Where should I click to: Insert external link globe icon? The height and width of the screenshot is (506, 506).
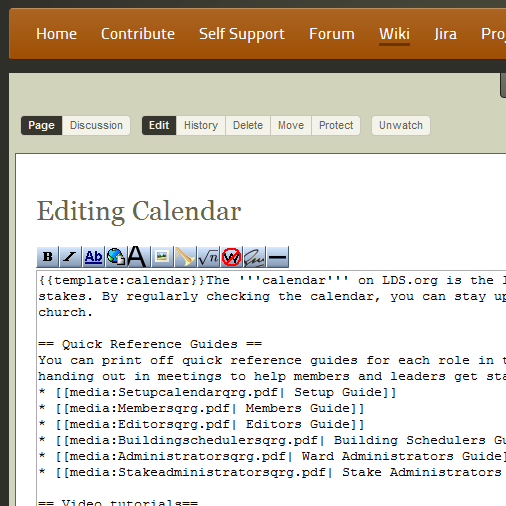click(x=116, y=257)
